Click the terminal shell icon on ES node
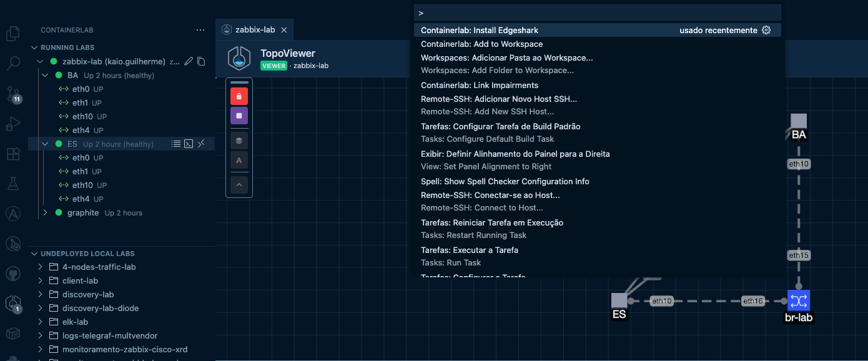 189,144
